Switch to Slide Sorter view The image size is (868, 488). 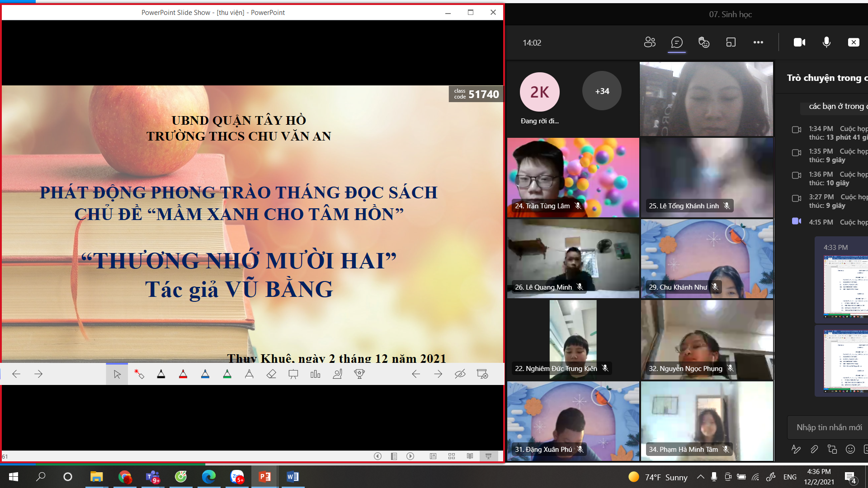tap(452, 456)
